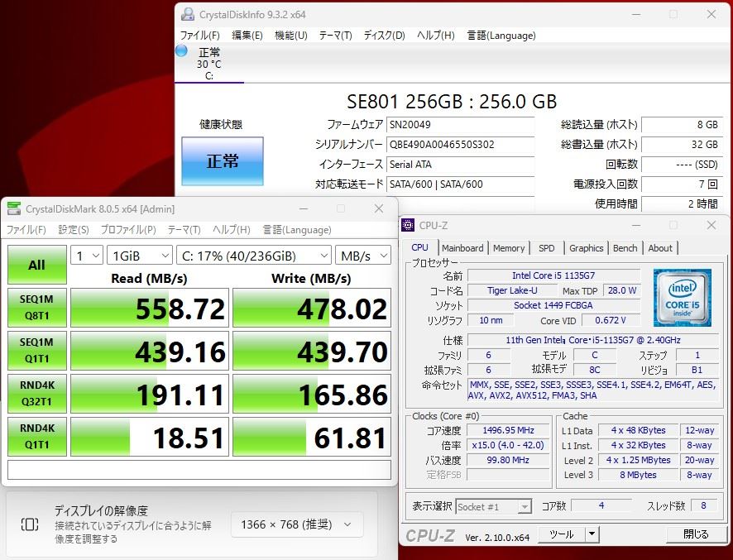733x560 pixels.
Task: Open the C: 17% drive selection dropdown
Action: pyautogui.click(x=254, y=256)
